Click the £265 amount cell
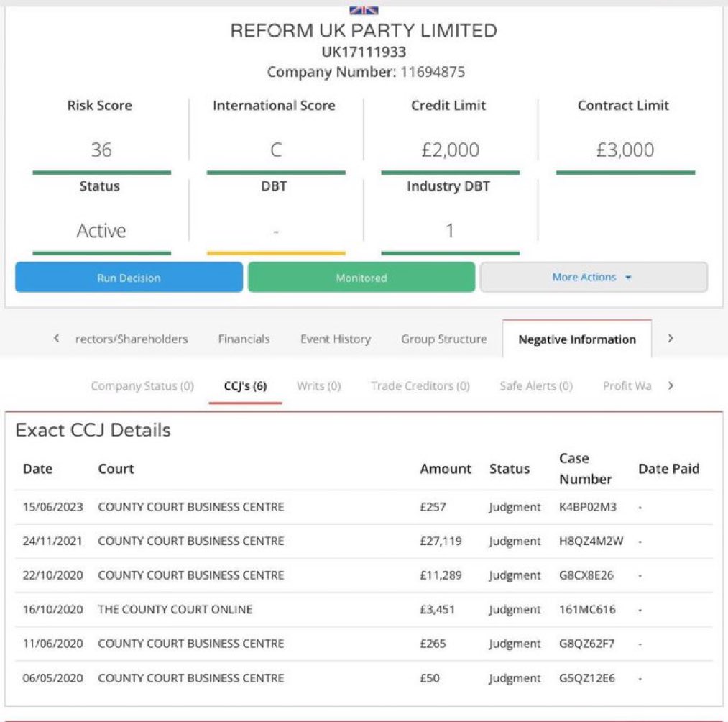 tap(433, 644)
